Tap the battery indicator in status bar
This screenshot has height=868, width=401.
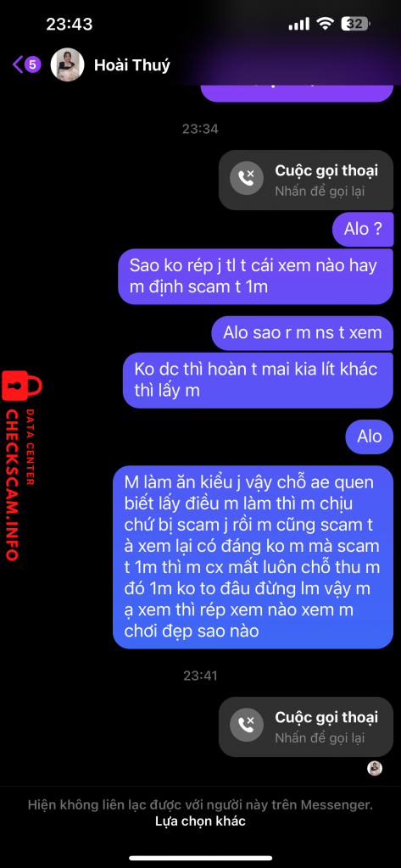pos(356,24)
